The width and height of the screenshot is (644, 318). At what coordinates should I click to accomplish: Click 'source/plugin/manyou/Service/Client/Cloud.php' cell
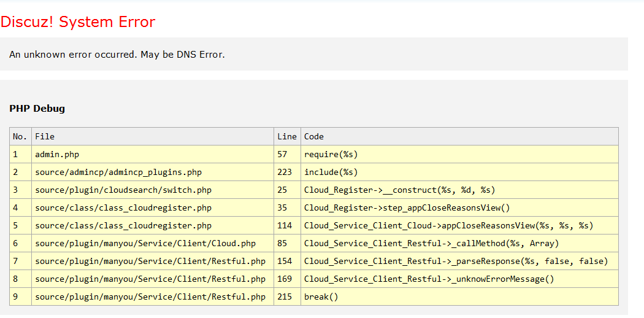click(x=153, y=243)
